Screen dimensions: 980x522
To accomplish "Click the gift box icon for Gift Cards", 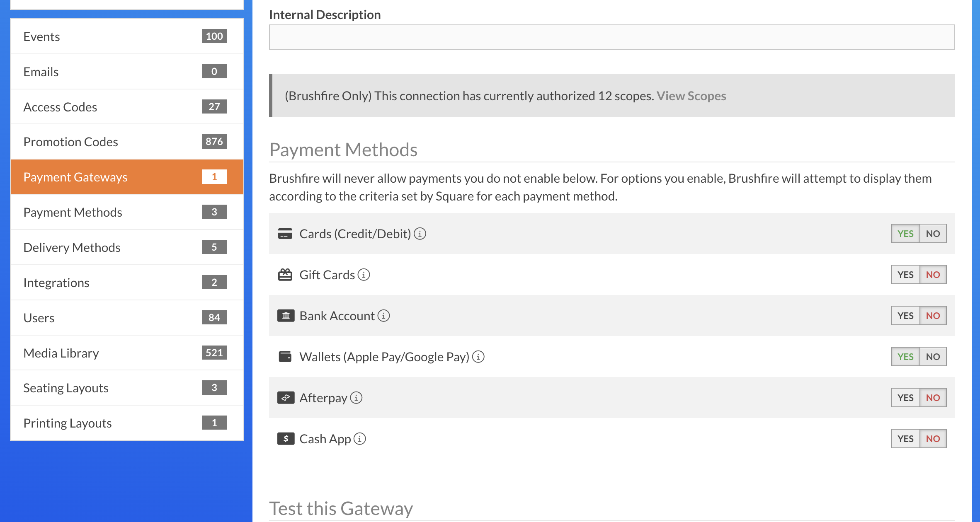I will [286, 274].
